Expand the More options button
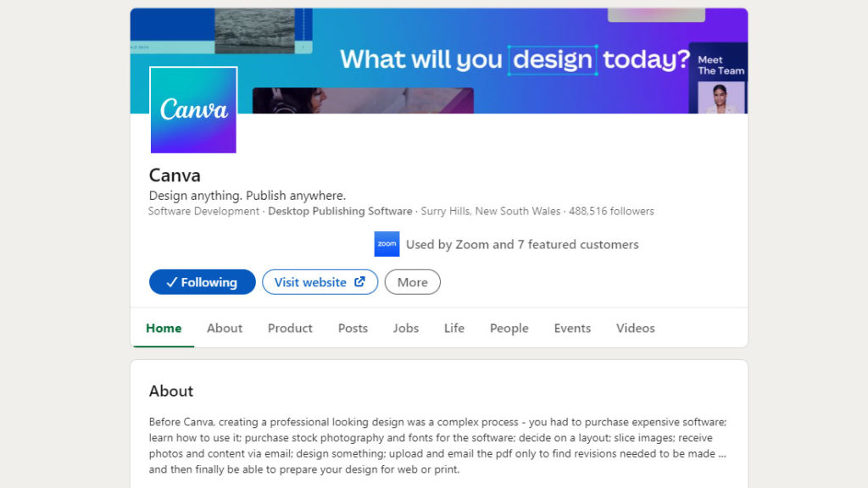The width and height of the screenshot is (868, 488). (x=412, y=282)
